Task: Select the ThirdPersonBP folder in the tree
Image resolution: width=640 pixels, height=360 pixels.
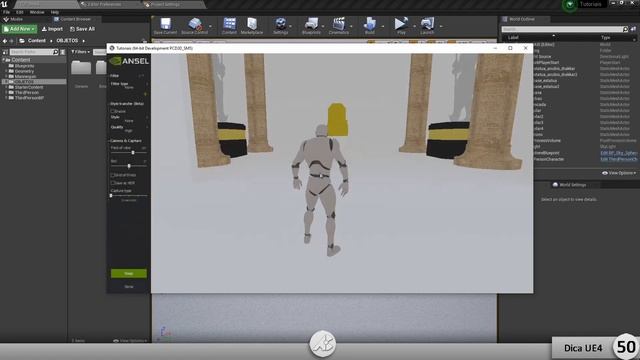Action: (29, 98)
